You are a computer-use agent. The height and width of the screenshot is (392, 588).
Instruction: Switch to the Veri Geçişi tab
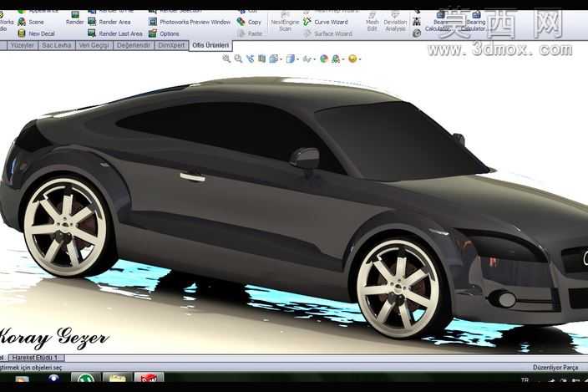coord(94,45)
